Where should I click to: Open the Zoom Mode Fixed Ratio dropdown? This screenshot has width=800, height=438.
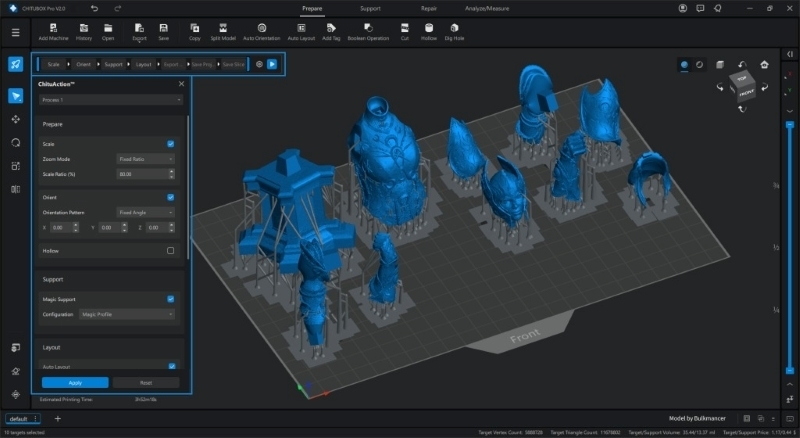146,159
